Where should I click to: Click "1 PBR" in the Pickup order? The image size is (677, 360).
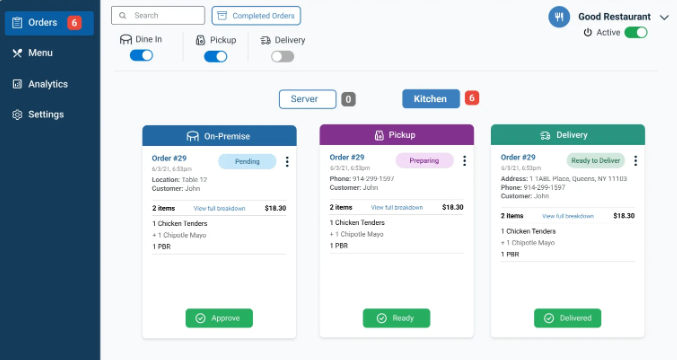point(338,246)
